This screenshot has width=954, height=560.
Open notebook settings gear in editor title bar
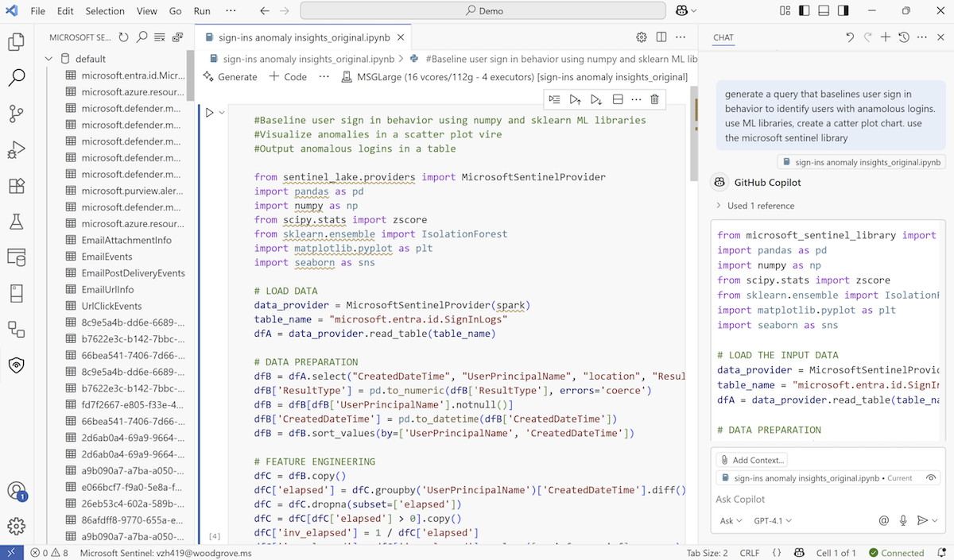click(x=642, y=37)
